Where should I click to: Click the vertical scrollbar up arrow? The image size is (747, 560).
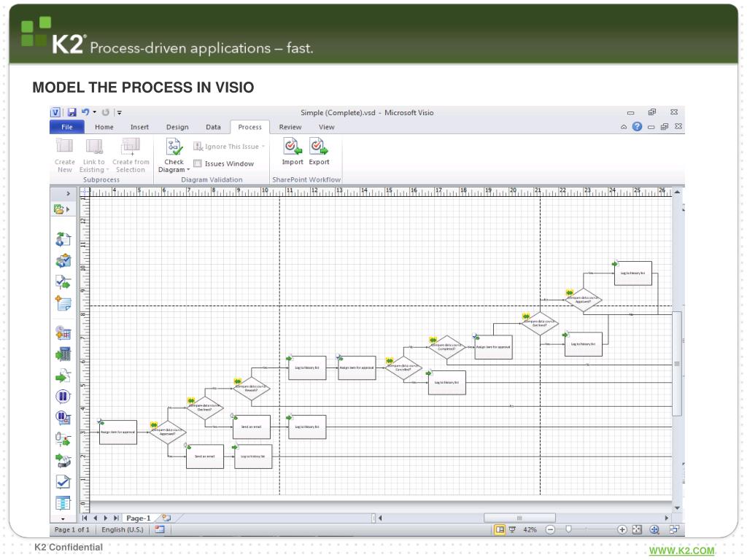[677, 192]
